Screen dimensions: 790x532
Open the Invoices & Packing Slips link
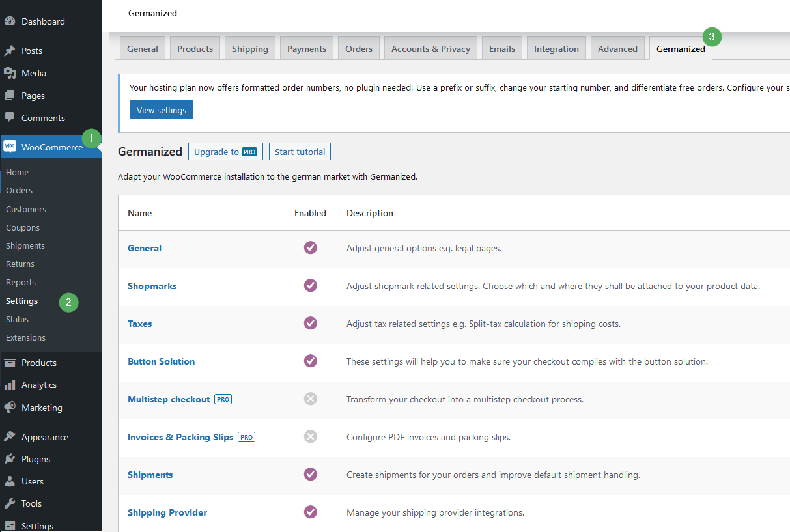pos(180,437)
